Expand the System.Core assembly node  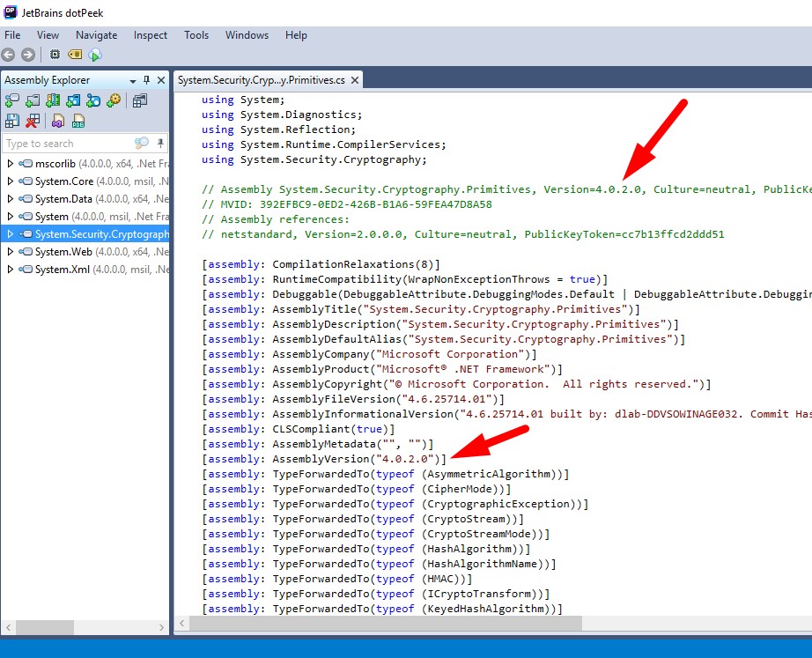click(10, 181)
